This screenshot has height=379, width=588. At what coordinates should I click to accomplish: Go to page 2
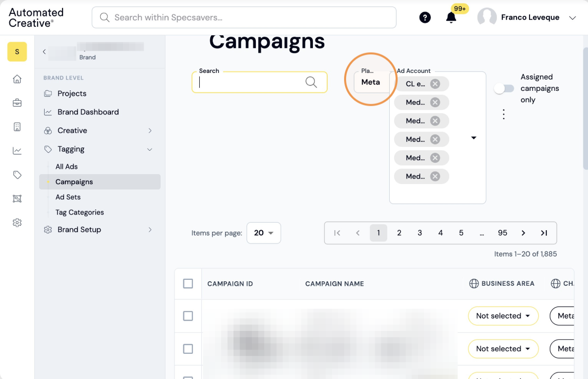click(399, 233)
